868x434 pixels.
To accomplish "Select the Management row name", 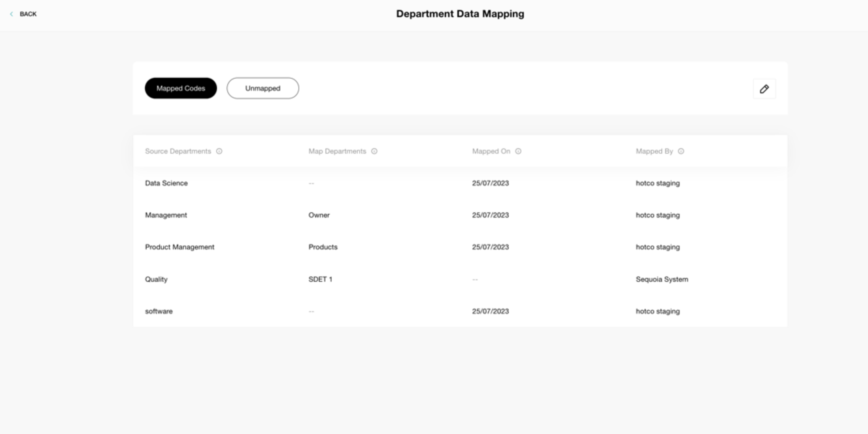I will coord(166,215).
